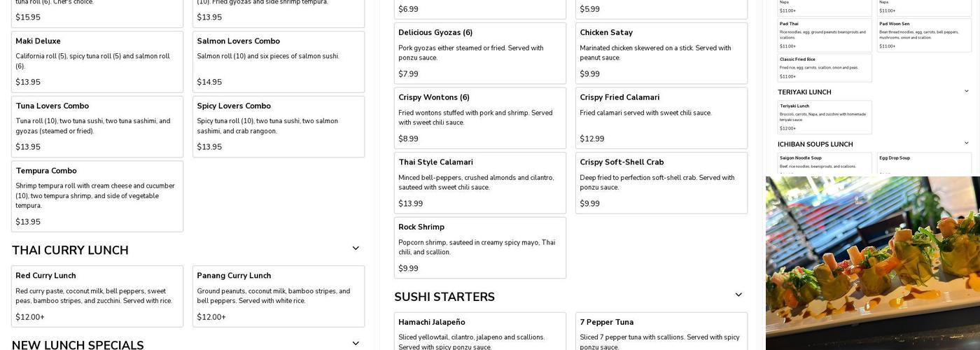Choose the Panang Curry Lunch item

[279, 296]
